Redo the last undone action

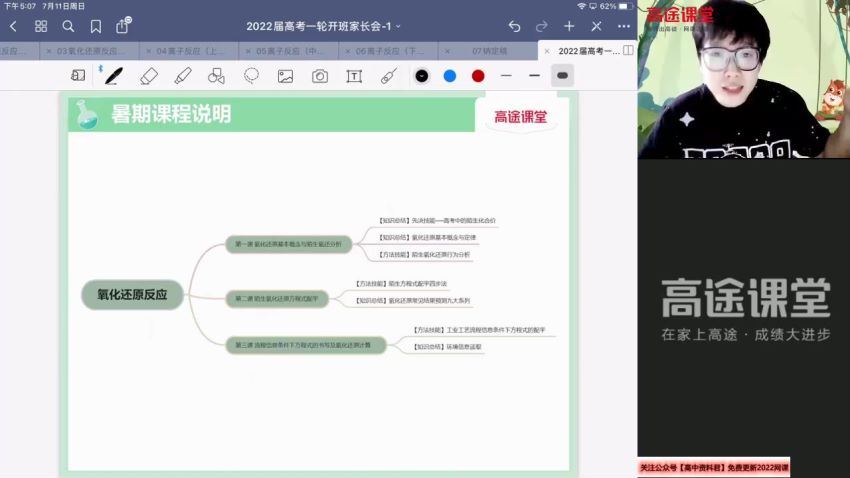pos(542,26)
